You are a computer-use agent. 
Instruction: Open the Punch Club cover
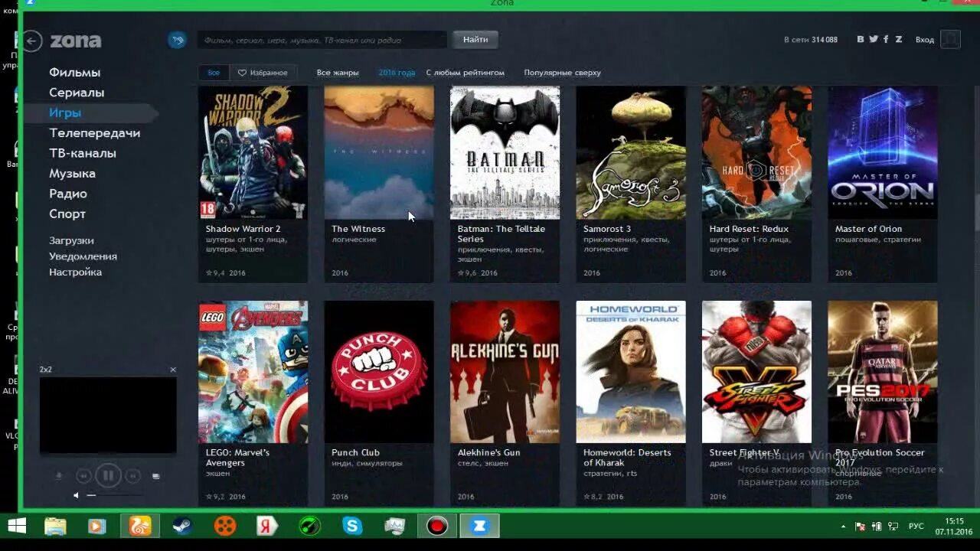pyautogui.click(x=379, y=372)
